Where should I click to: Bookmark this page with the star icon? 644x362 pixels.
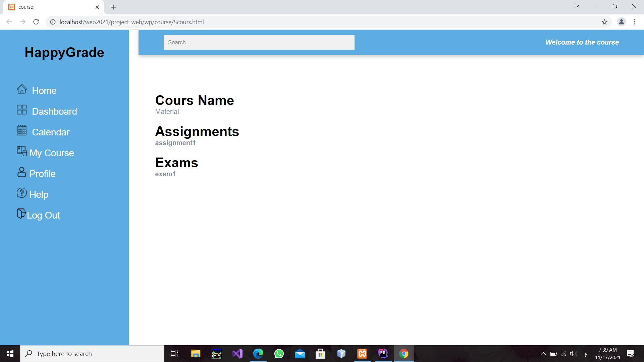click(x=605, y=22)
